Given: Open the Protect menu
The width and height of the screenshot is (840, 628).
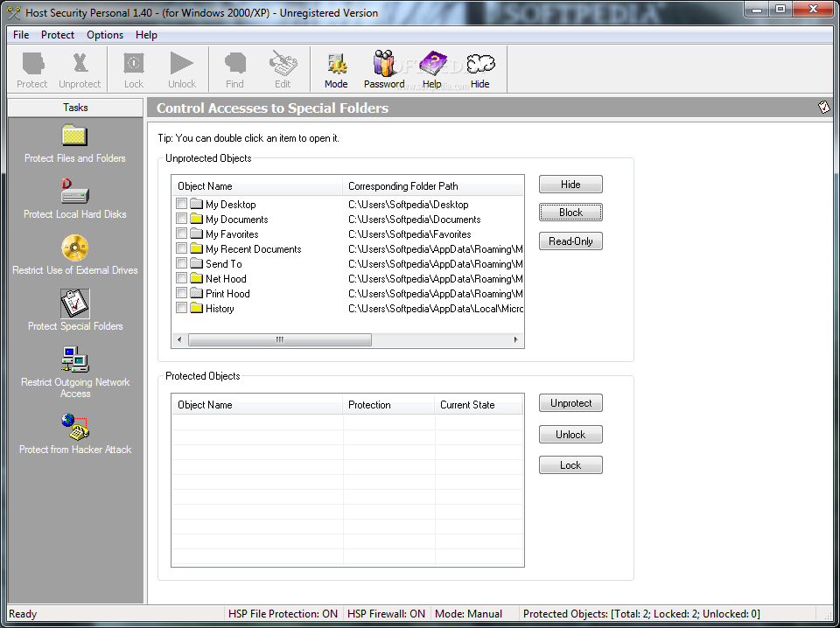Looking at the screenshot, I should click(x=58, y=35).
